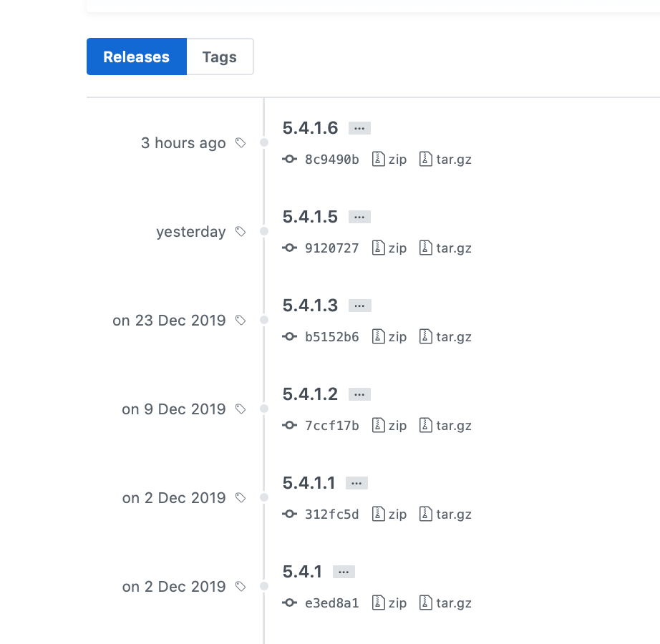Image resolution: width=660 pixels, height=644 pixels.
Task: Click the tar.gz file icon for 5.4.1.6
Action: point(425,159)
